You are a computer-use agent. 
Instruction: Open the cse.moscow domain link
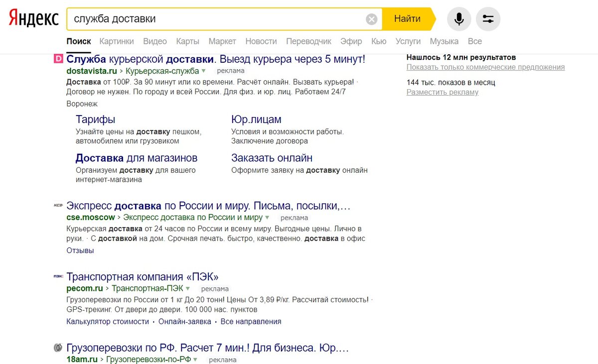pyautogui.click(x=91, y=218)
